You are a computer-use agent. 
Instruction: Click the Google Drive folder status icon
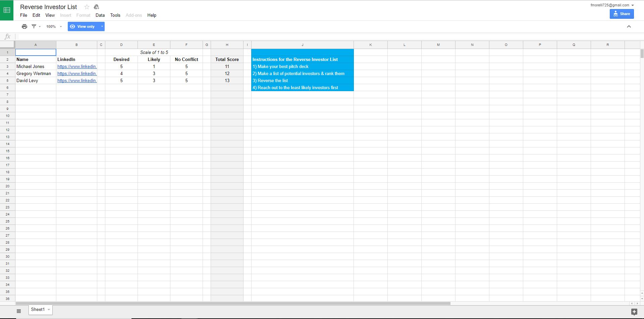click(97, 7)
